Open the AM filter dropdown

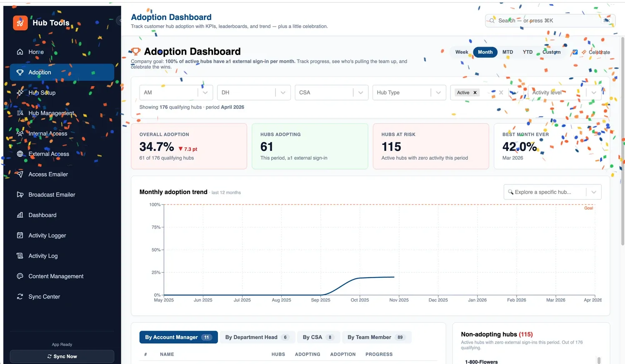point(176,93)
